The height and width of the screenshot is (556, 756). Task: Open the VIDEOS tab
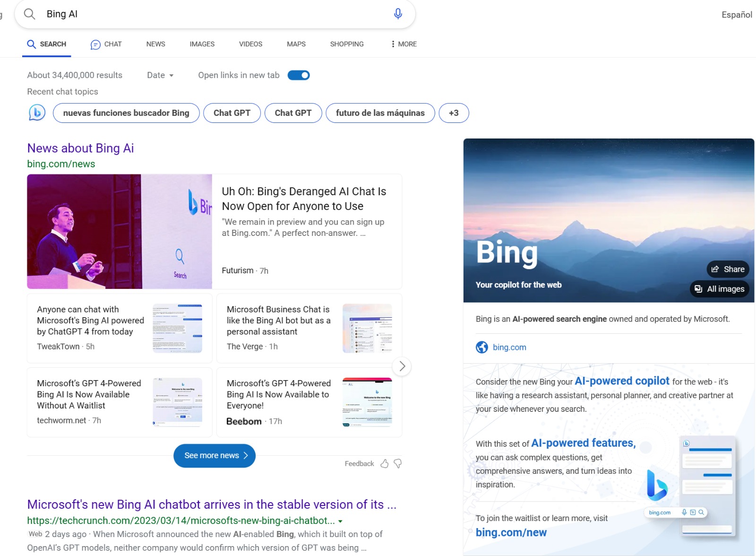pyautogui.click(x=250, y=44)
